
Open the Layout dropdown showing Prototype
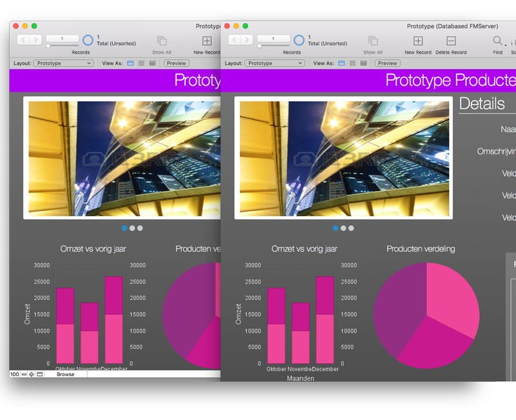pyautogui.click(x=275, y=63)
